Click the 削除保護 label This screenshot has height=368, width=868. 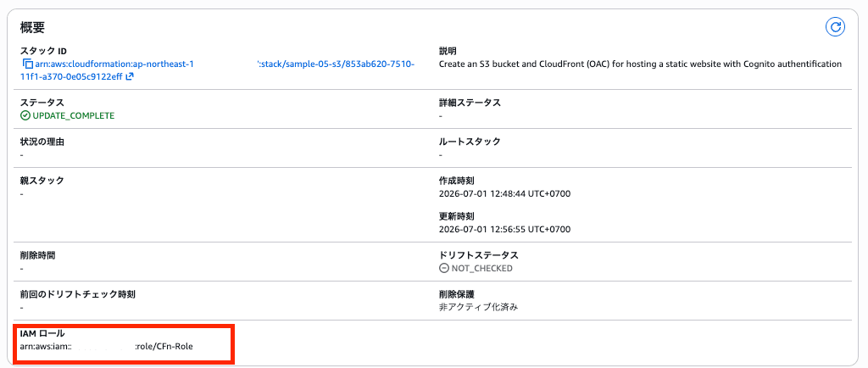pos(456,294)
